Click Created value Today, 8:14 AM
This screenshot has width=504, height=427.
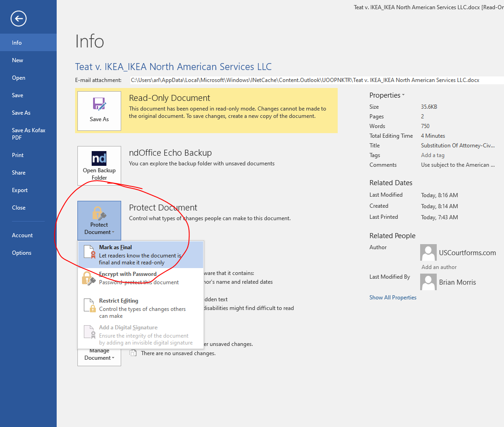click(440, 206)
